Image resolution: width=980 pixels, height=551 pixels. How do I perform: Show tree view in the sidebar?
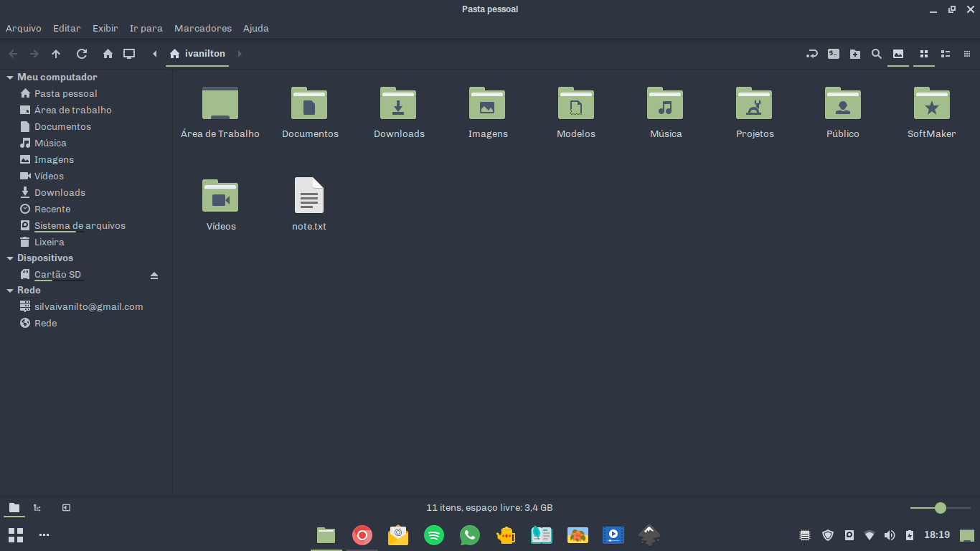click(x=37, y=508)
